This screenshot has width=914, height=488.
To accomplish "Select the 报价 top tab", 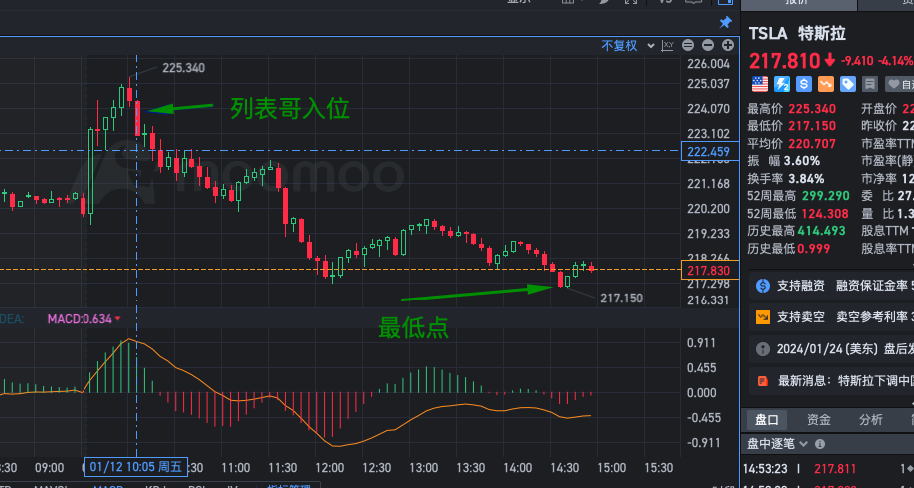I will pyautogui.click(x=799, y=3).
